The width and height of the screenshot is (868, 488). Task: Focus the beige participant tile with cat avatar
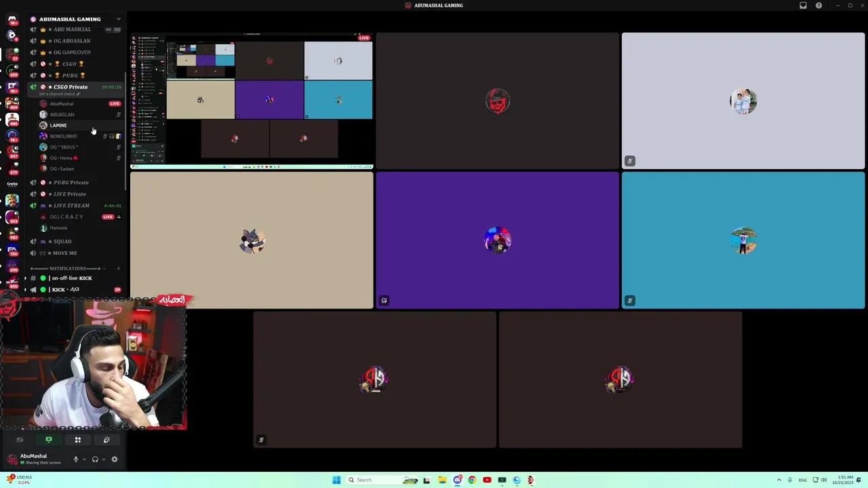[252, 241]
